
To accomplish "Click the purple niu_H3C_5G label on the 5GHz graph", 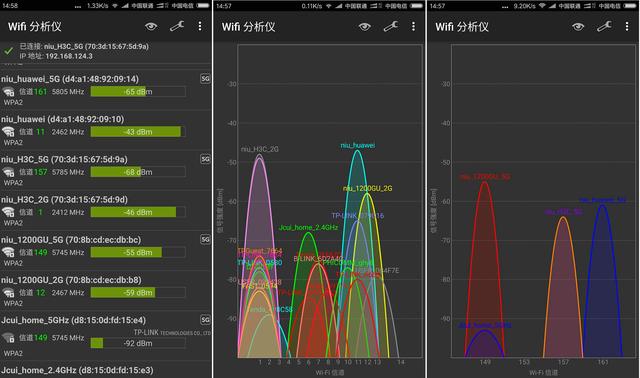I will (x=563, y=212).
